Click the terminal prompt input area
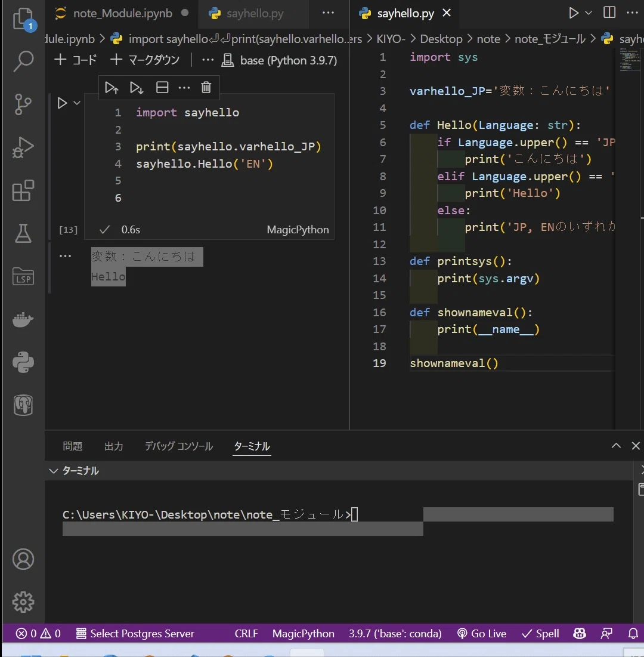The width and height of the screenshot is (644, 657). (x=355, y=514)
